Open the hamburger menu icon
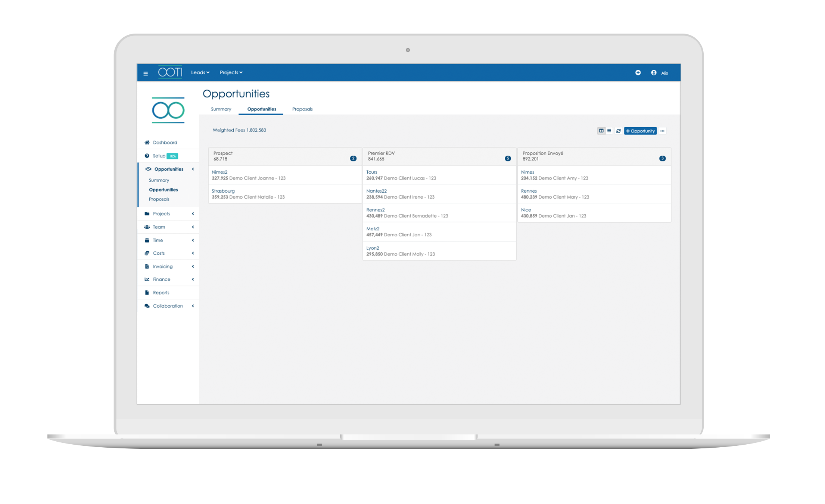The width and height of the screenshot is (825, 504). (x=146, y=74)
